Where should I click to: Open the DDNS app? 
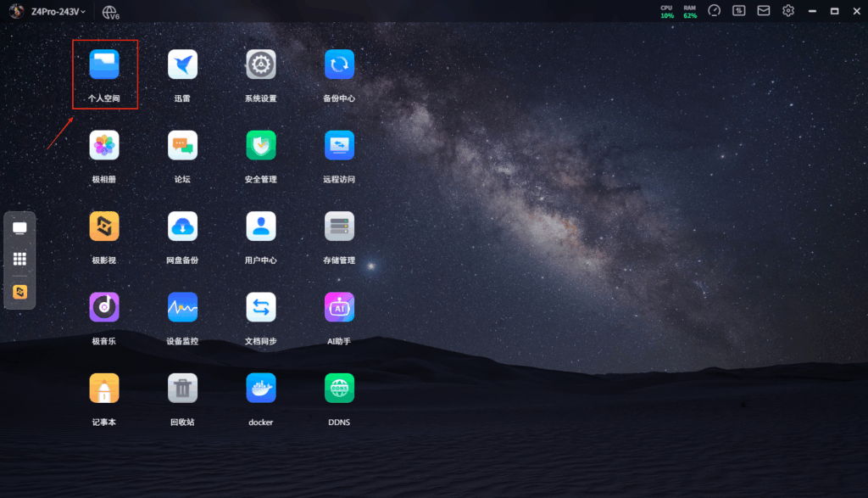[x=339, y=388]
